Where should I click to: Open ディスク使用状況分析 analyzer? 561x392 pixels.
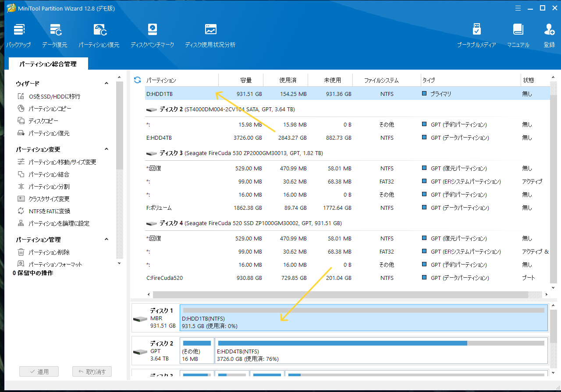click(x=210, y=35)
